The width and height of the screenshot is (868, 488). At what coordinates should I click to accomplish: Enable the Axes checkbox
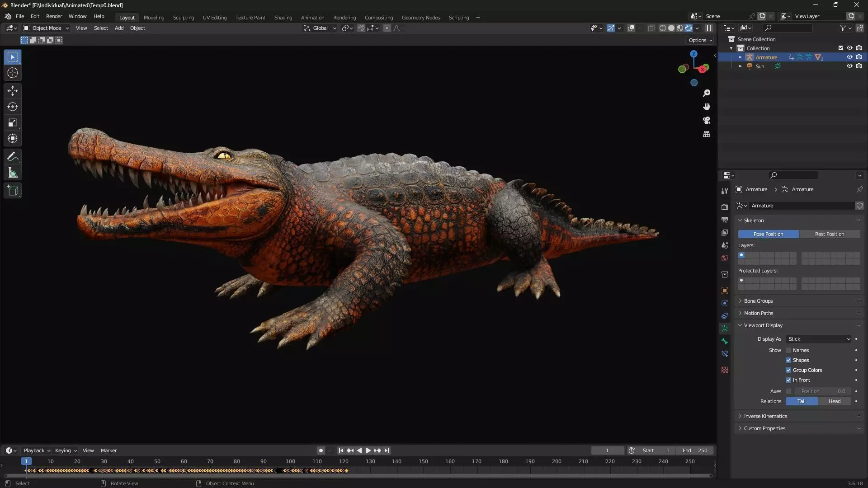click(788, 391)
